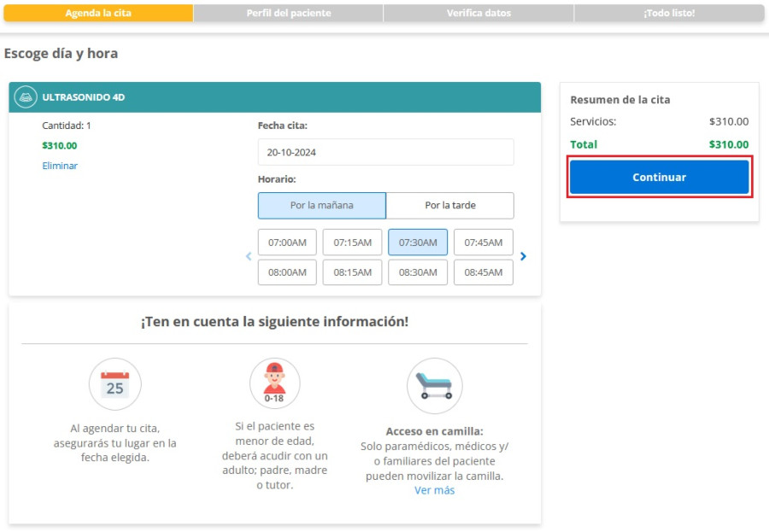Select the Agenda la cita step
The height and width of the screenshot is (532, 769).
tap(98, 14)
